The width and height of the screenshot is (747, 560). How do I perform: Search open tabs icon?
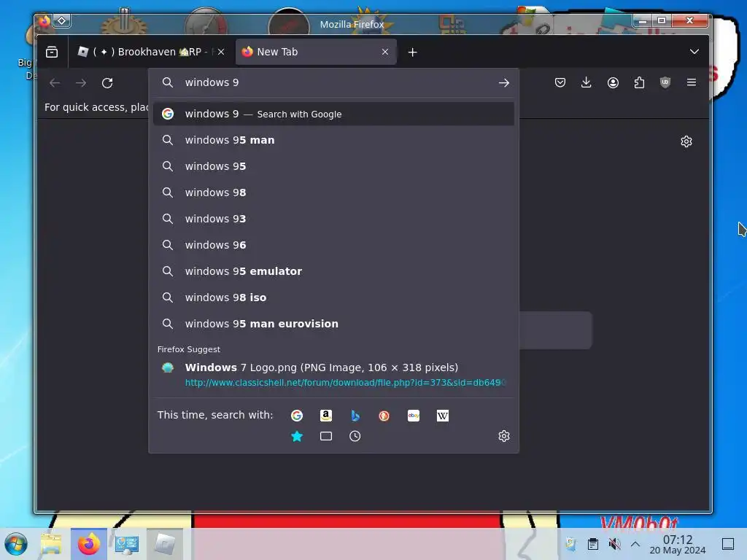click(x=326, y=436)
